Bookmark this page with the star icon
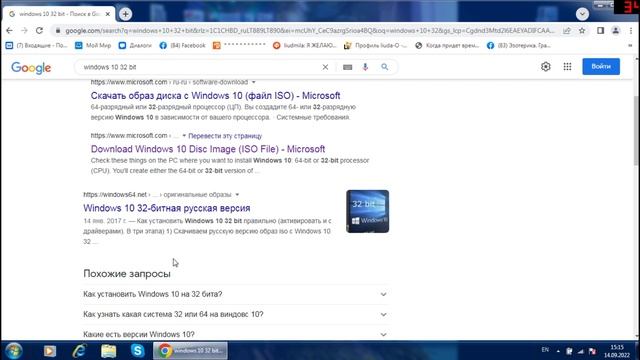Viewport: 640px width, 360px height. [x=582, y=31]
